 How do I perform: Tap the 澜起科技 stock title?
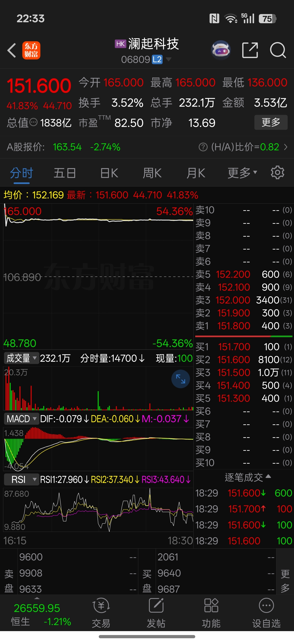153,44
